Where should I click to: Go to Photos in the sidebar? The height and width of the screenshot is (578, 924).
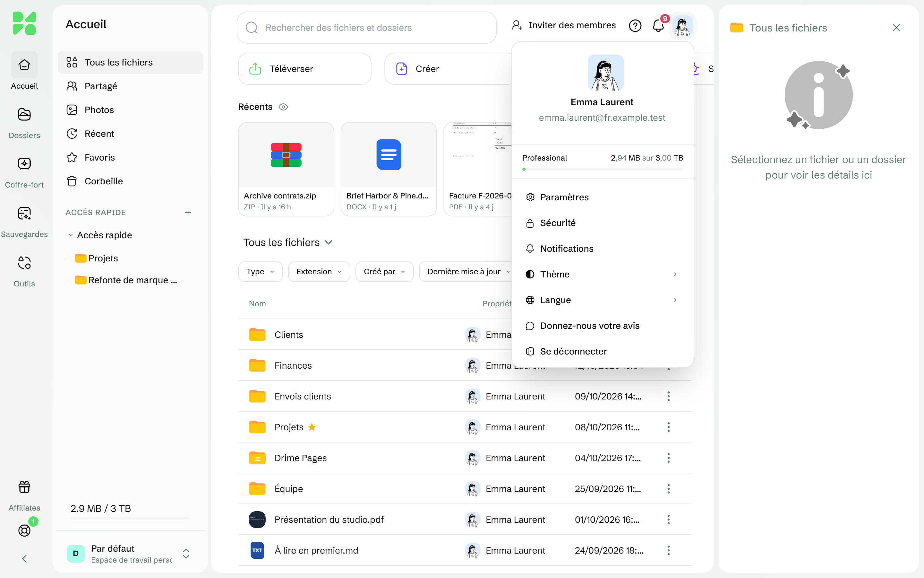click(130, 110)
